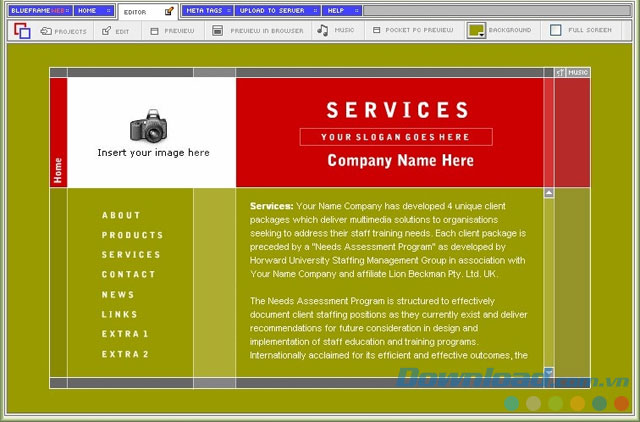Open the CONTACT navigation link

point(129,274)
